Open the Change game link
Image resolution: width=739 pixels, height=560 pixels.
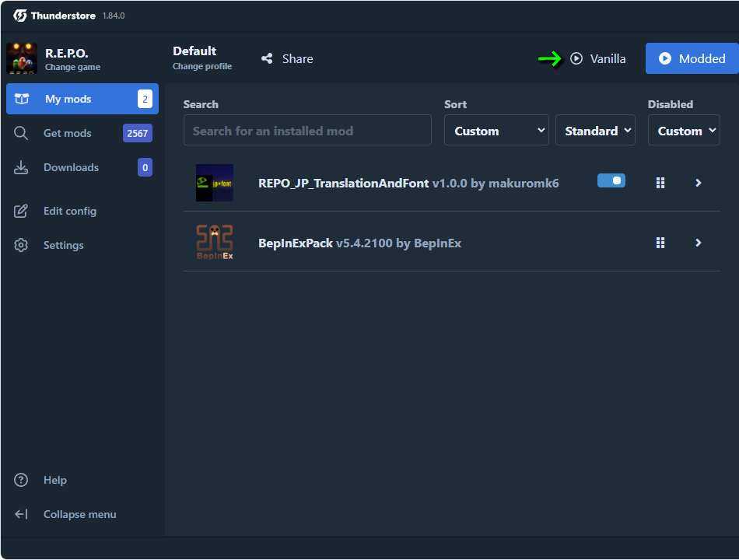tap(72, 67)
